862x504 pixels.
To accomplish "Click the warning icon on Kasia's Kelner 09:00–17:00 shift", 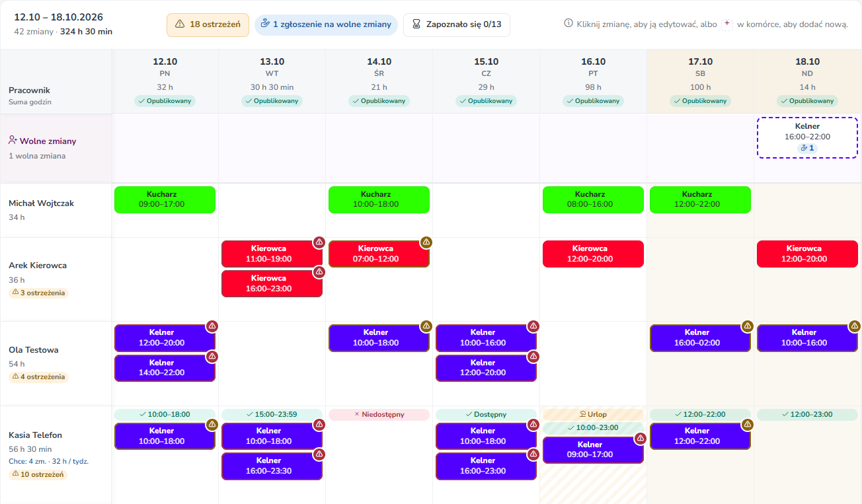I will tap(641, 438).
